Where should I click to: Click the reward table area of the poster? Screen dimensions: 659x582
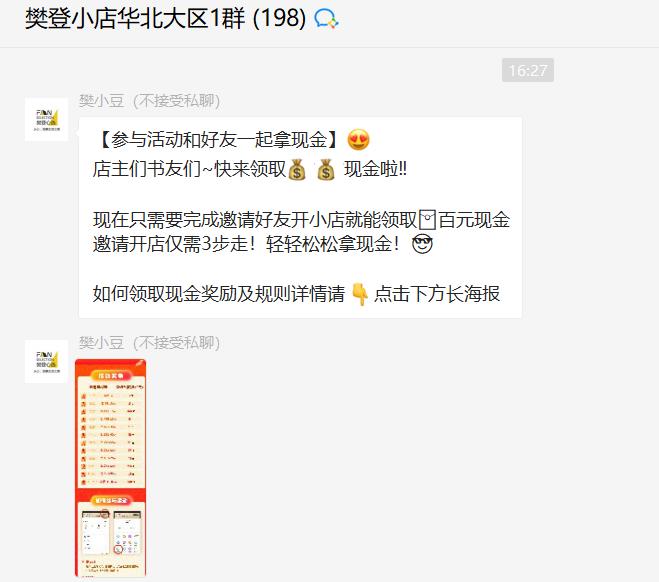(x=111, y=433)
